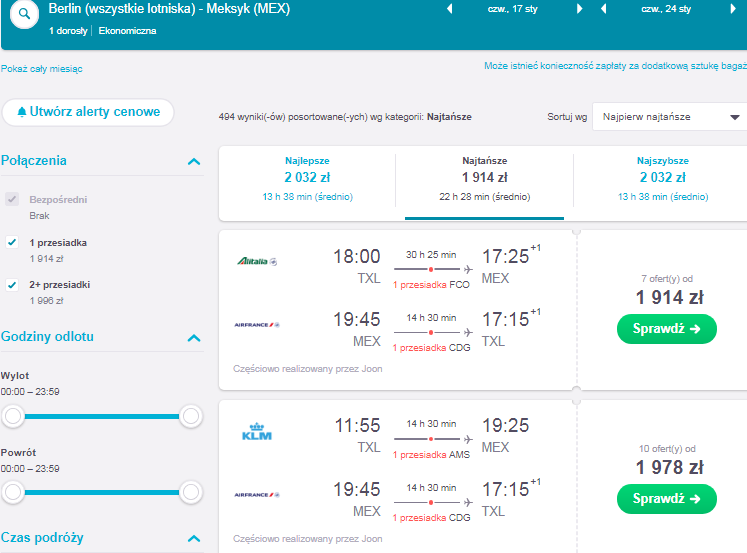Go to previous return date arrow
This screenshot has width=747, height=553.
tap(604, 9)
